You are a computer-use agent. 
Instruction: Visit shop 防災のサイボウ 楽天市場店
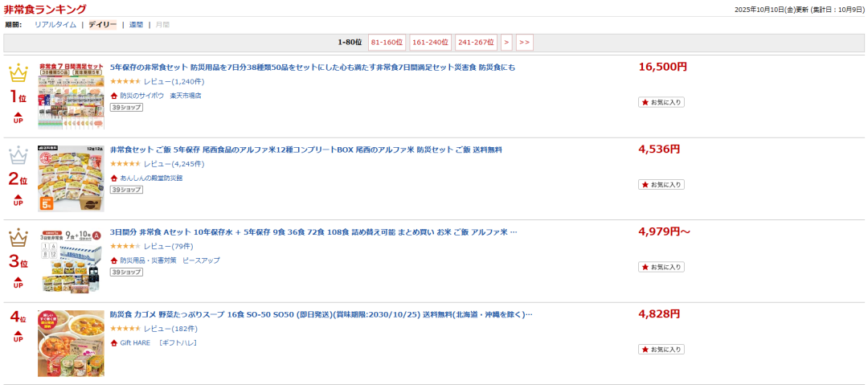pos(161,96)
